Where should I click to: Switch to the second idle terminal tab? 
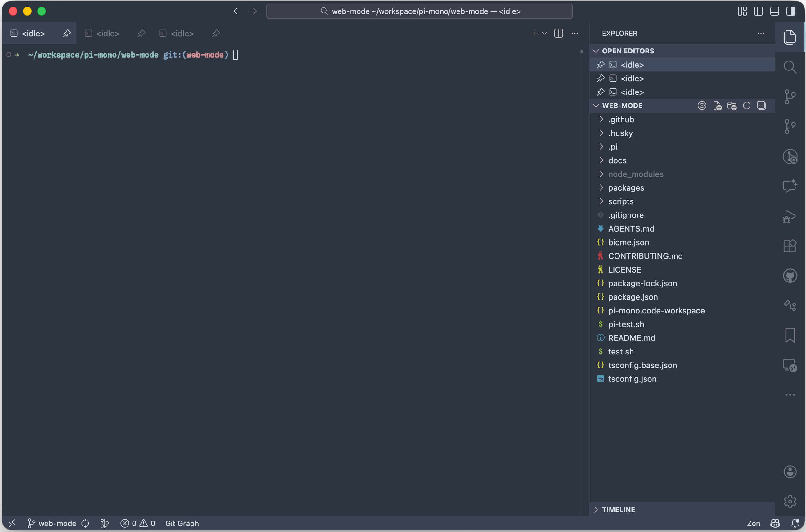[108, 33]
